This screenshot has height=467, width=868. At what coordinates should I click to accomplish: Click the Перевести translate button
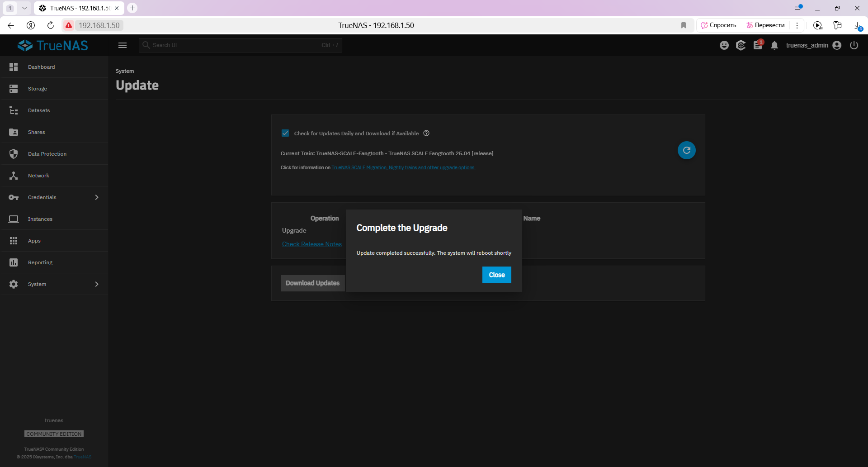point(766,25)
